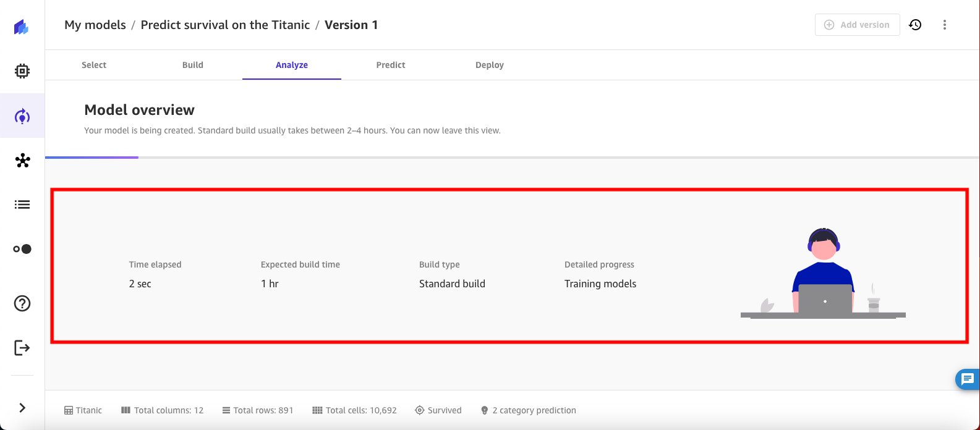The image size is (980, 430).
Task: Click the Total cells: 10,692 entry
Action: 355,410
